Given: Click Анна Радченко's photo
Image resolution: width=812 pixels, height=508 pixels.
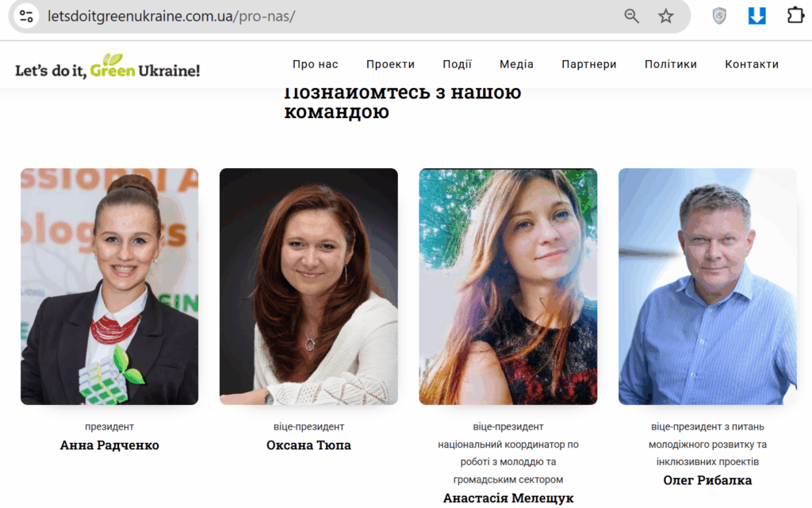Looking at the screenshot, I should point(109,286).
